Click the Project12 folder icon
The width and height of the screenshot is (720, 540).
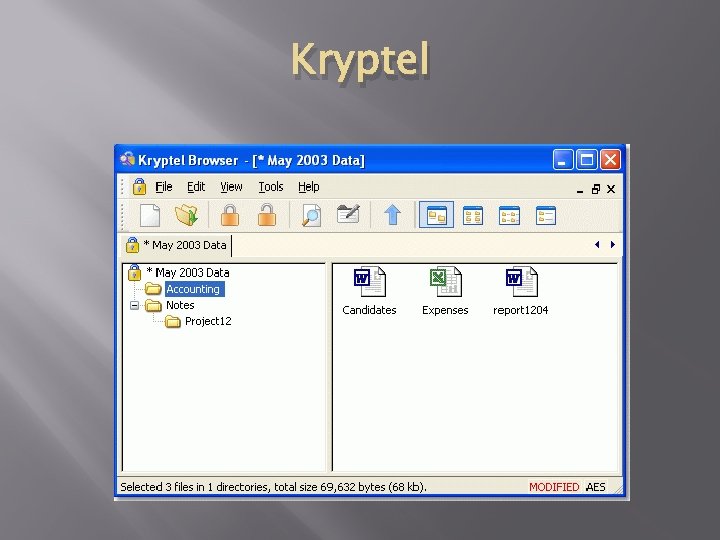point(173,321)
